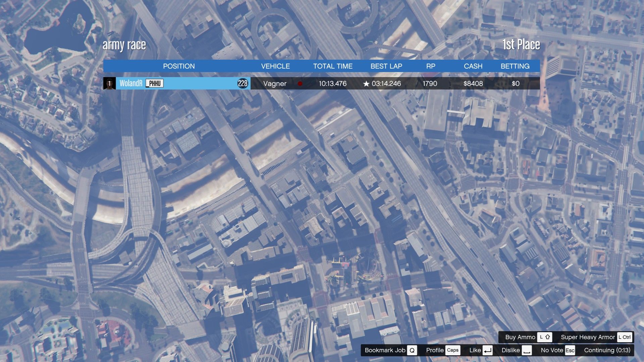Click the L Ctrl key icon for Armor
This screenshot has height=362, width=644.
click(x=624, y=337)
